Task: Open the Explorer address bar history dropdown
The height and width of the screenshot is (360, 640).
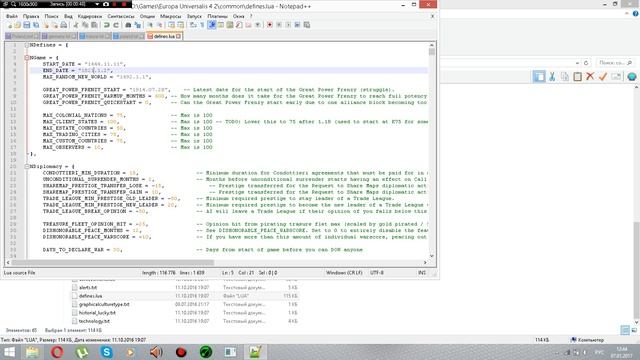Action: [x=577, y=63]
